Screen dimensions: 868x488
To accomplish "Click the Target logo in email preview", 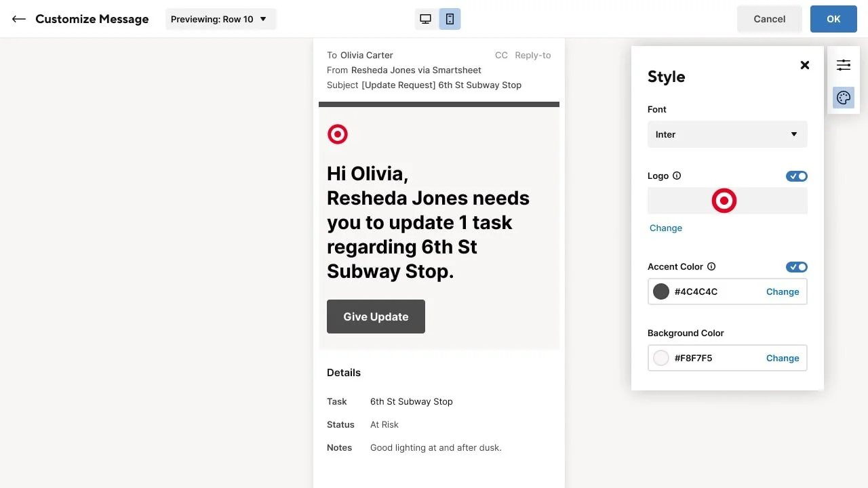I will pyautogui.click(x=338, y=134).
